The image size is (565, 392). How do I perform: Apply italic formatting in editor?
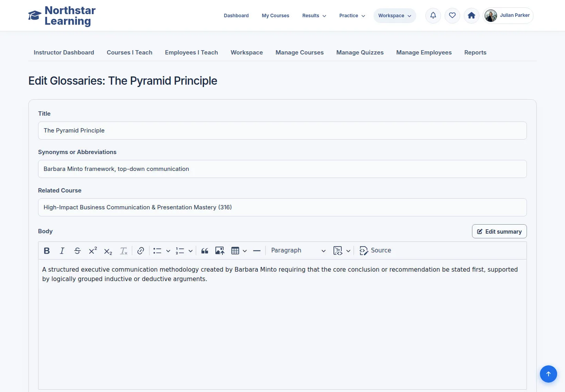(62, 251)
